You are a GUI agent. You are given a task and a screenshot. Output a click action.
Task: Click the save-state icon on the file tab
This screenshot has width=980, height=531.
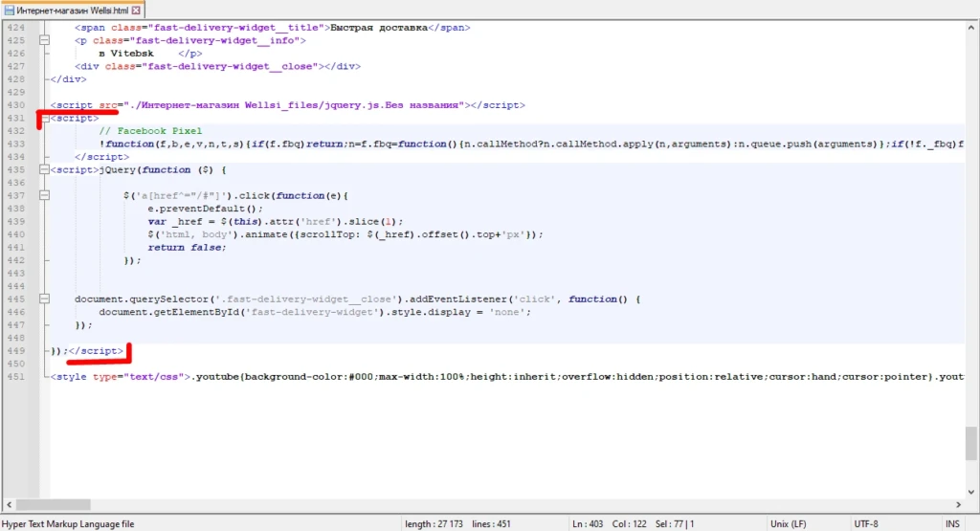tap(10, 10)
